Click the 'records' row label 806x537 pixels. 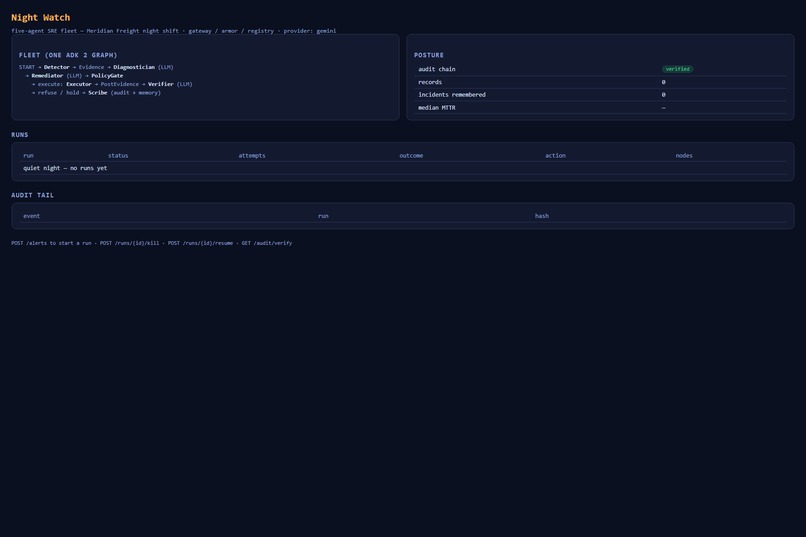[x=430, y=82]
